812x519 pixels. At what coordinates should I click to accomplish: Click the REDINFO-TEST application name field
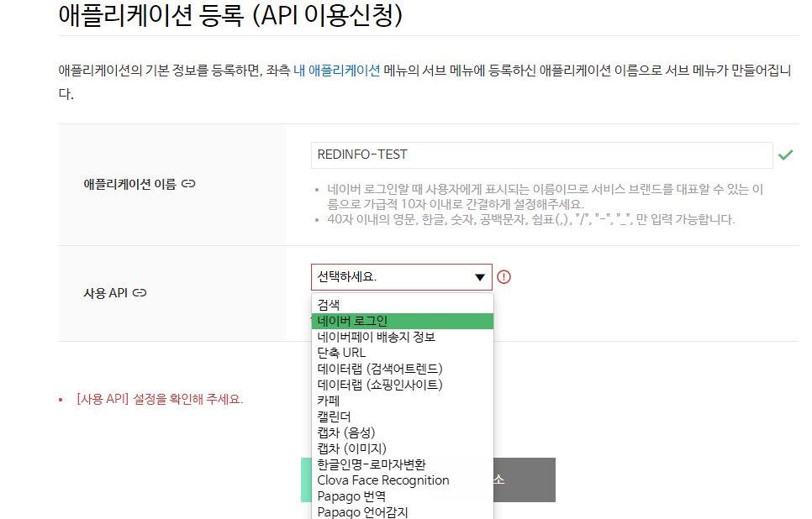541,155
